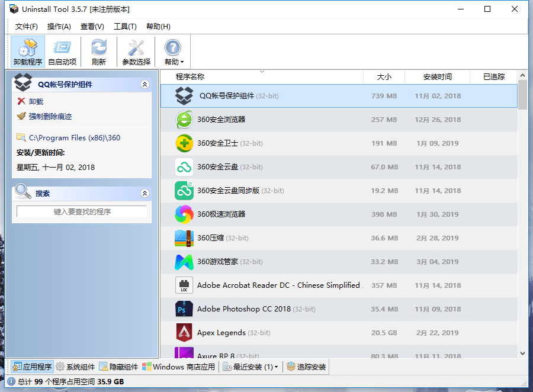
Task: Open the Help (帮助) toolbar dropdown
Action: (173, 52)
